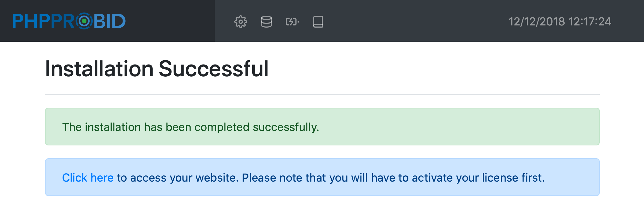Click "activate your license first" text
This screenshot has width=644, height=199.
pos(478,178)
